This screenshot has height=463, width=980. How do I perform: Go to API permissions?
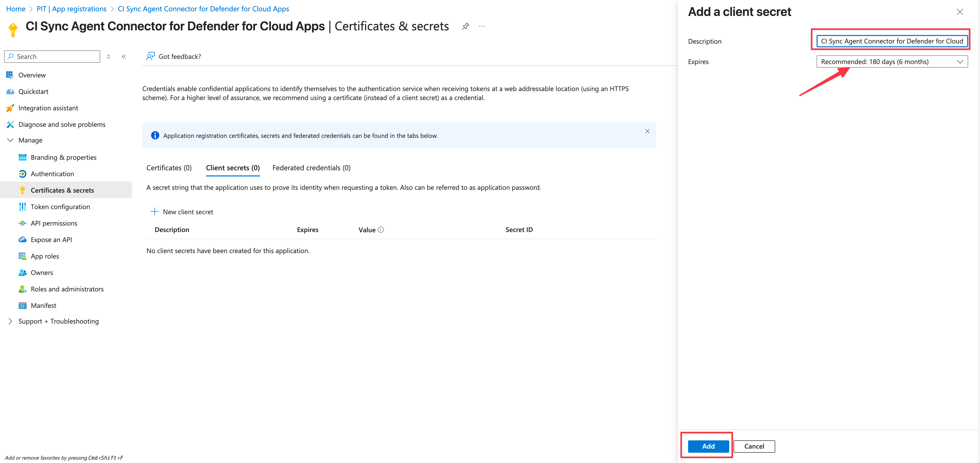point(54,223)
